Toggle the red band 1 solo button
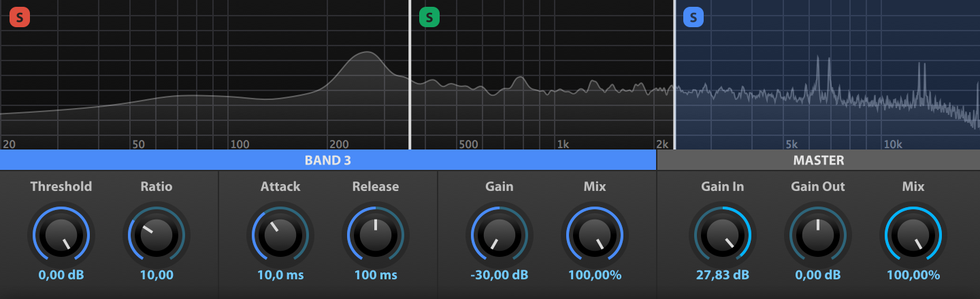Image resolution: width=980 pixels, height=299 pixels. pos(19,17)
